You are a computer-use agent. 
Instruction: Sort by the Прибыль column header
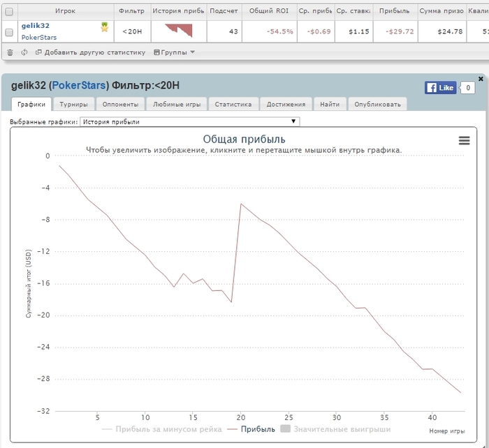point(395,11)
